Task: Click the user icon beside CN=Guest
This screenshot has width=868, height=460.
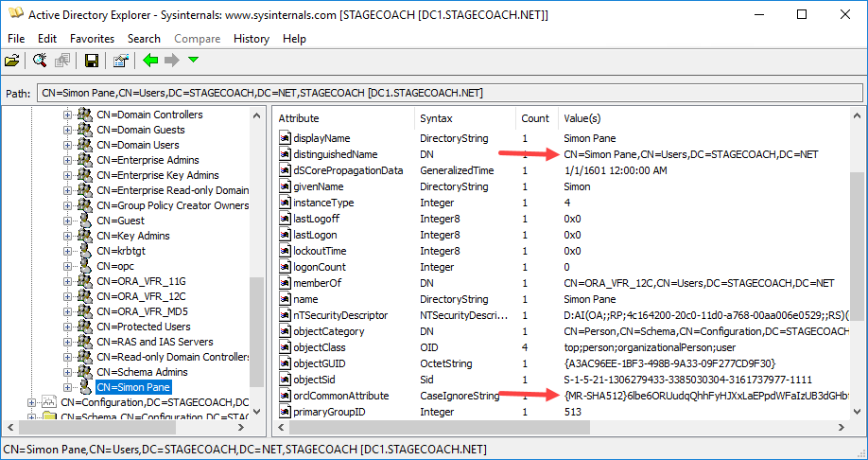Action: tap(84, 221)
